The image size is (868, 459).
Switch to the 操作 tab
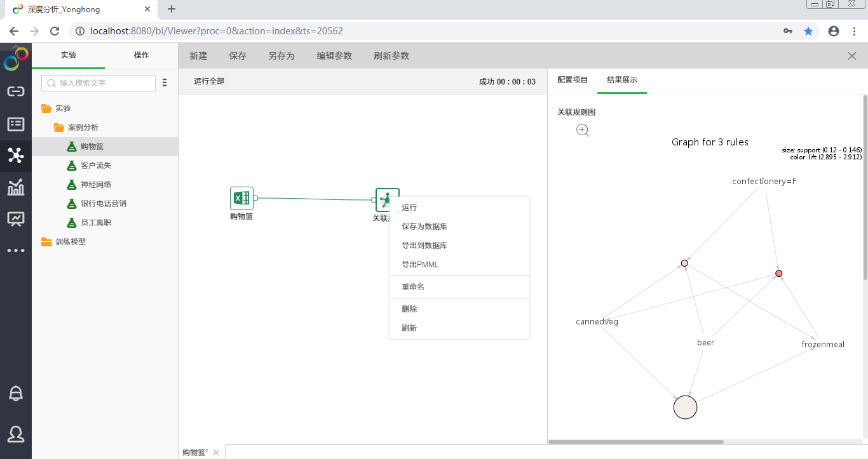(141, 55)
